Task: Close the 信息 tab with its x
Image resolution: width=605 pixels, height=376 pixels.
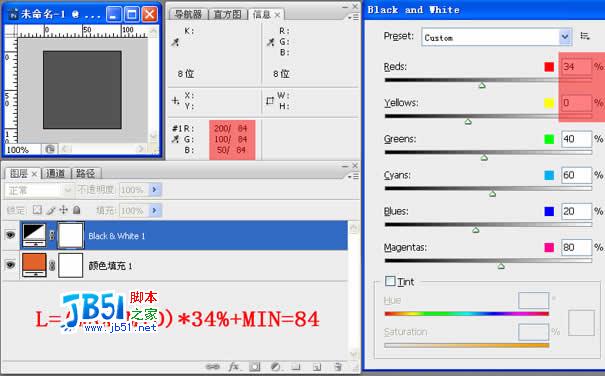Action: [277, 15]
